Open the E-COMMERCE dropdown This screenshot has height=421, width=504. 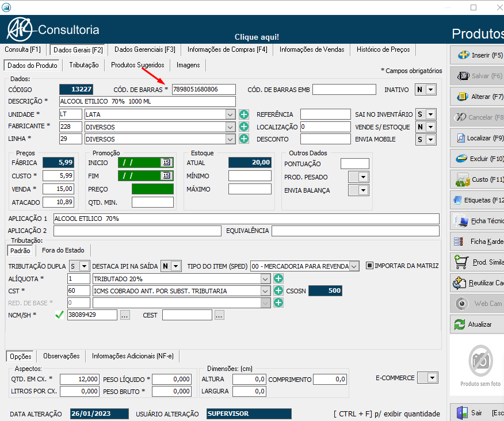pyautogui.click(x=432, y=378)
